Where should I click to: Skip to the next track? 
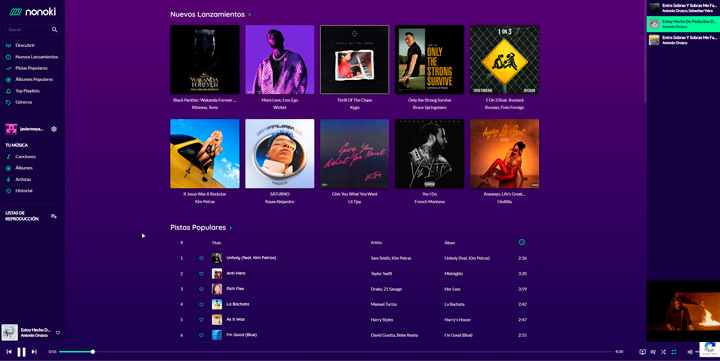point(34,352)
